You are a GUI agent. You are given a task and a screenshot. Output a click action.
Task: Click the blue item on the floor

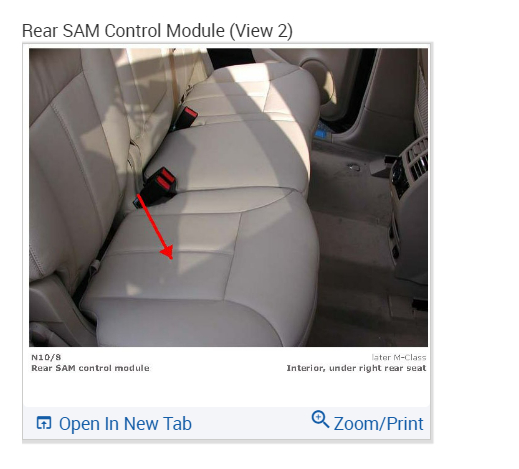(x=320, y=134)
